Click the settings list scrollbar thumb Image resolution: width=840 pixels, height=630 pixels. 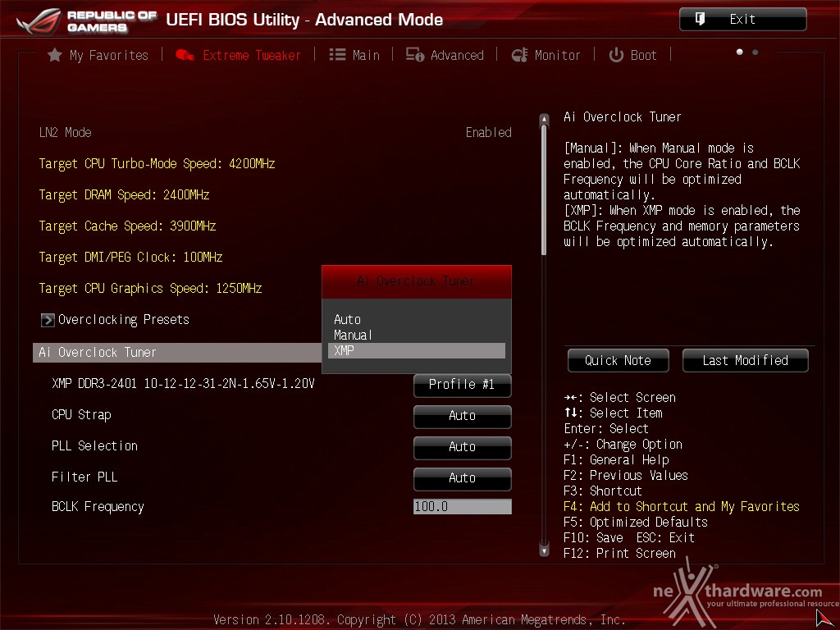pyautogui.click(x=545, y=190)
